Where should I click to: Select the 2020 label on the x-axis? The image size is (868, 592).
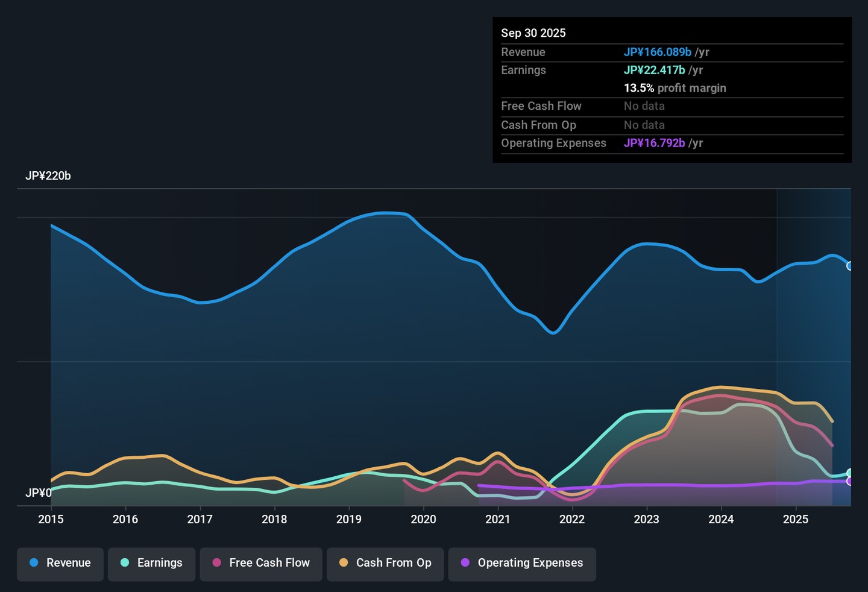pos(423,519)
